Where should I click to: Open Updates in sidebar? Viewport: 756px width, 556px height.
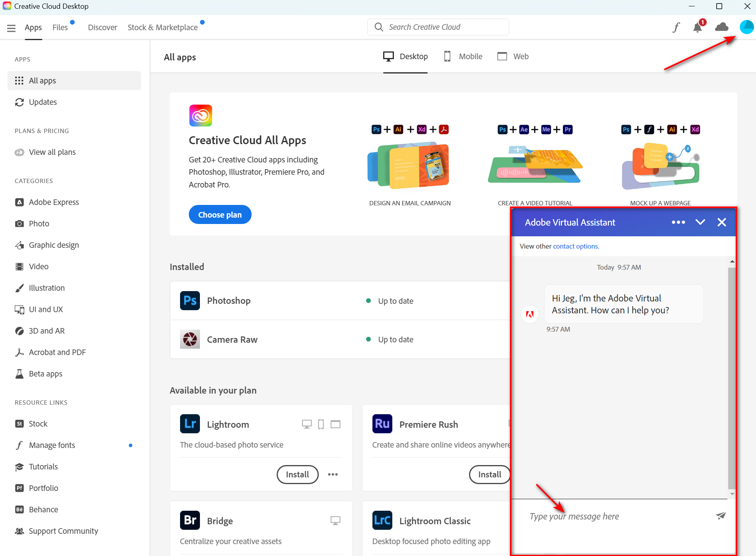74,102
